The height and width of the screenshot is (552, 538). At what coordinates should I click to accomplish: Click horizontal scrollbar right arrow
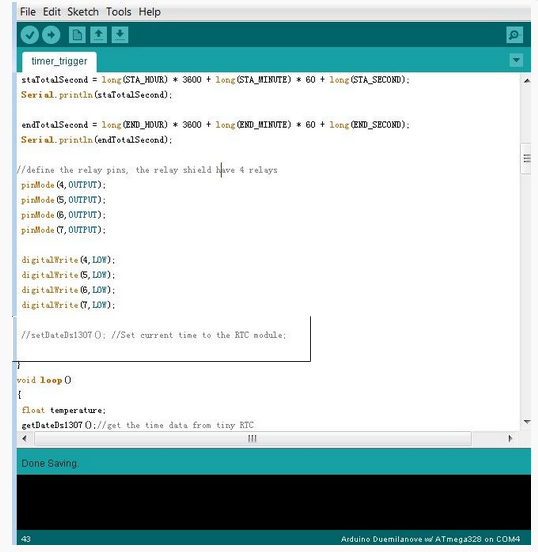point(510,439)
